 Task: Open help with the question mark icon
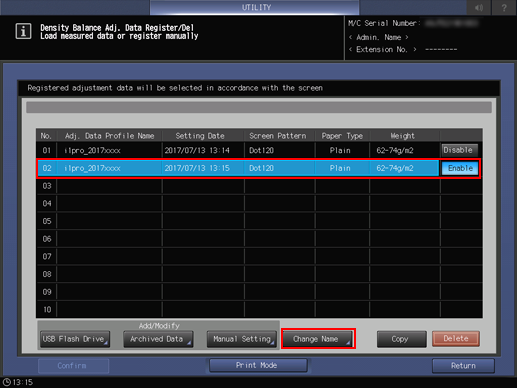tap(504, 7)
